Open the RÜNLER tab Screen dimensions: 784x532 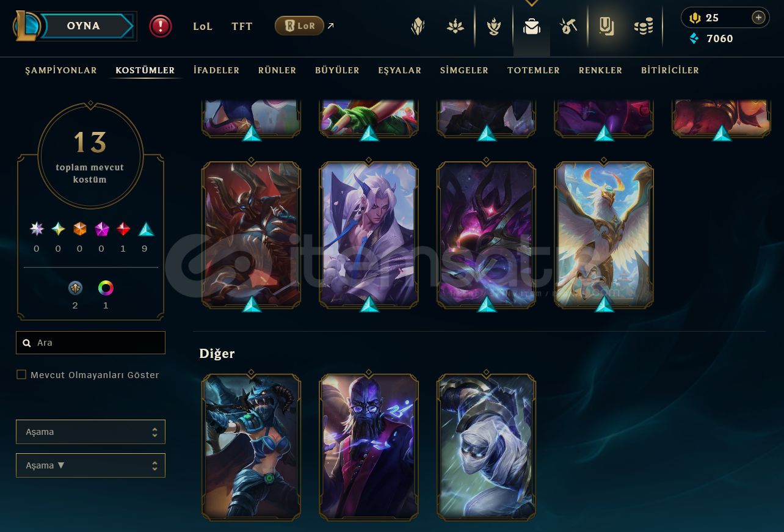(x=277, y=70)
